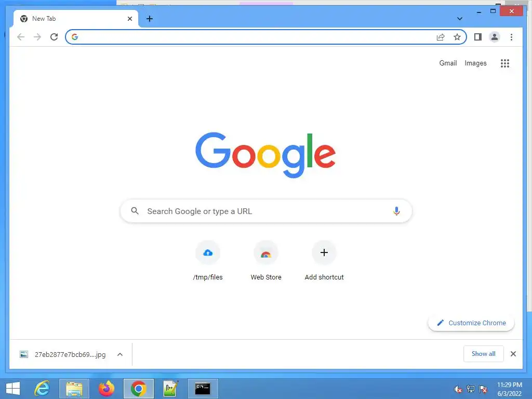This screenshot has height=399, width=532.
Task: Focus the Search Google or type a URL box
Action: [267, 211]
